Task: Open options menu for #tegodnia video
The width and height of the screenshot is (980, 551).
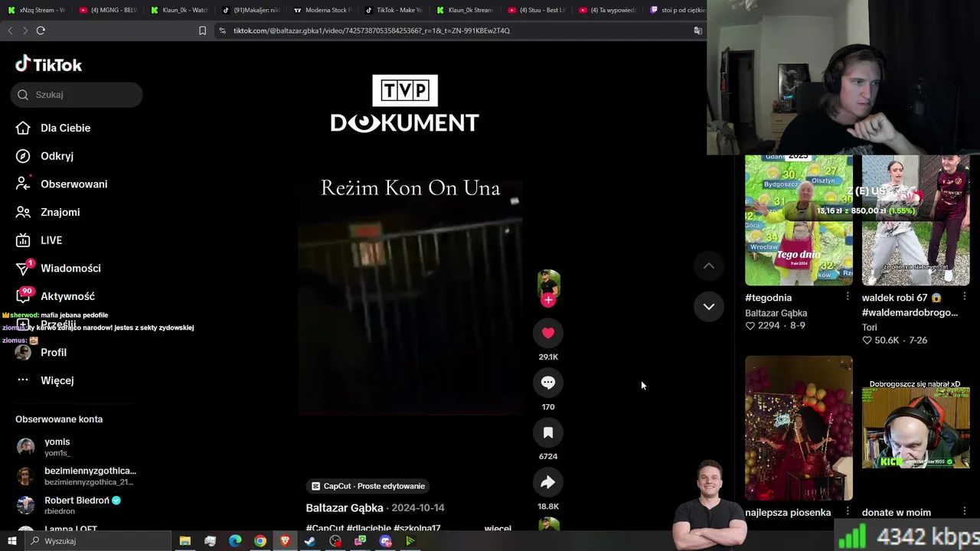Action: [x=847, y=297]
